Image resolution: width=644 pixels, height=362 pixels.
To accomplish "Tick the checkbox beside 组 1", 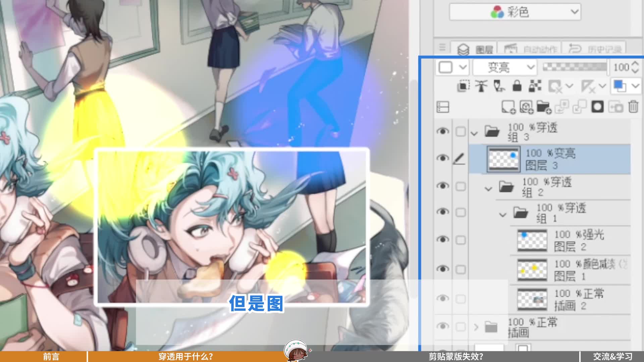I will pyautogui.click(x=461, y=213).
